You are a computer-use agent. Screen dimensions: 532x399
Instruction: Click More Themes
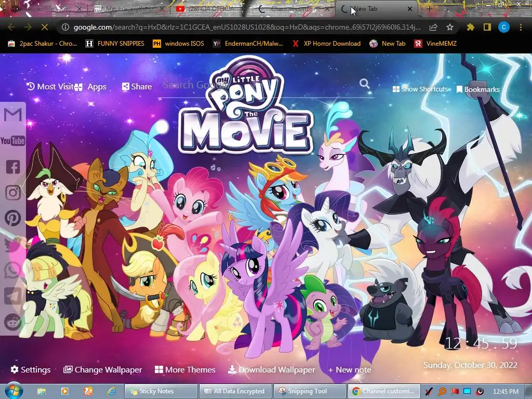pos(185,369)
